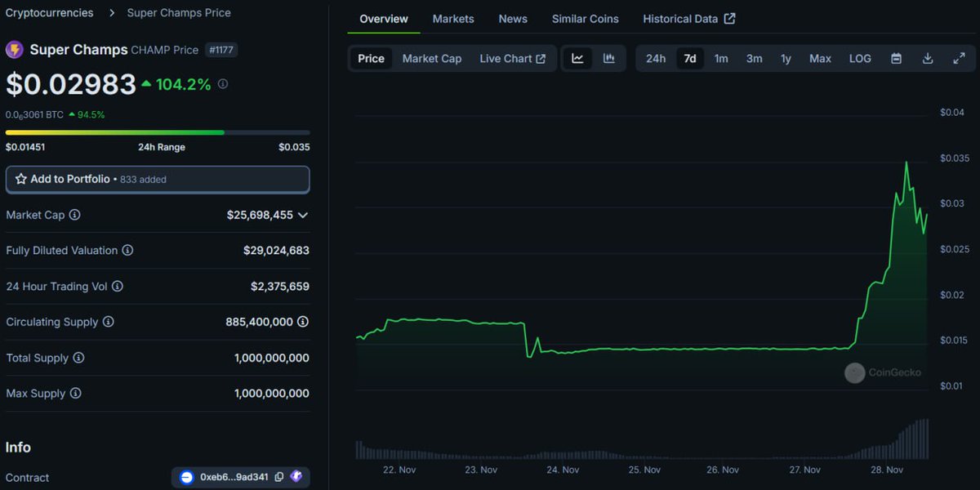Image resolution: width=980 pixels, height=490 pixels.
Task: Click the 24. Nov date axis label
Action: tap(563, 470)
